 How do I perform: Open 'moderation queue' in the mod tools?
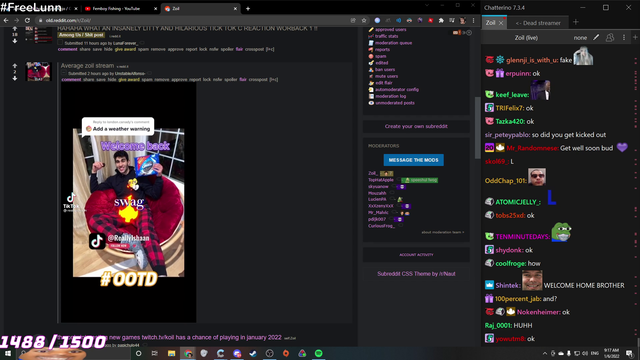[393, 43]
